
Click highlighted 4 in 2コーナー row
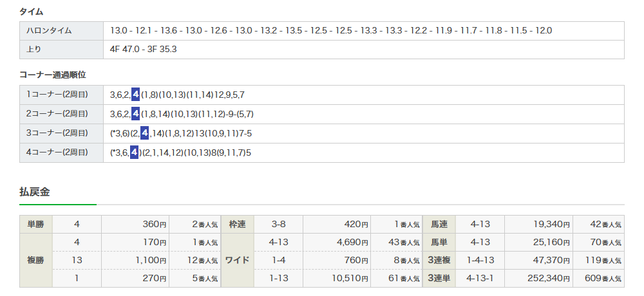click(135, 114)
